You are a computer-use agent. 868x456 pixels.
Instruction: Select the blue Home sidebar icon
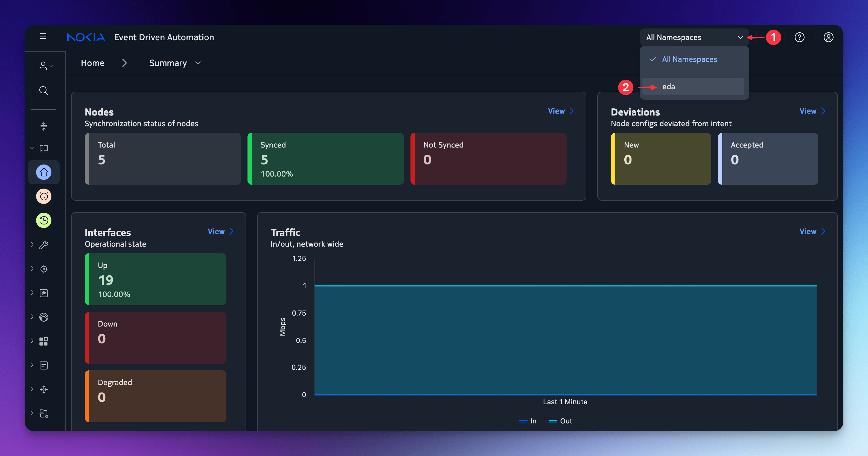pos(44,172)
